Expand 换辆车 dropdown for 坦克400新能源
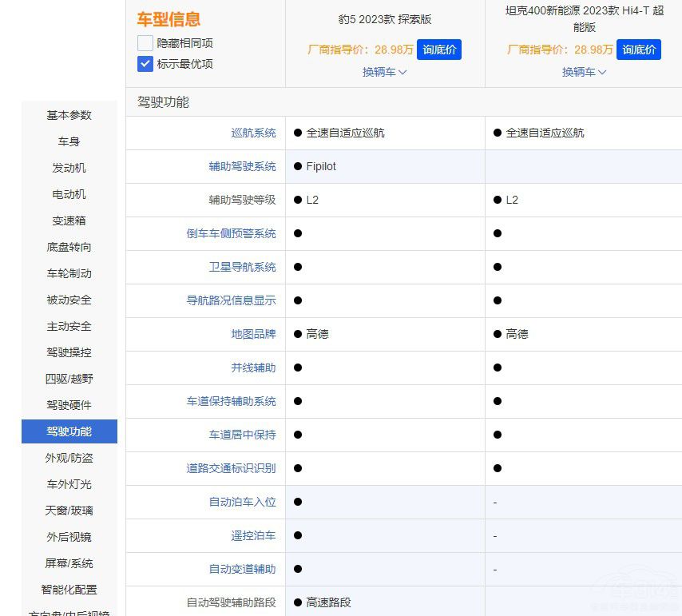The width and height of the screenshot is (682, 616). click(585, 72)
